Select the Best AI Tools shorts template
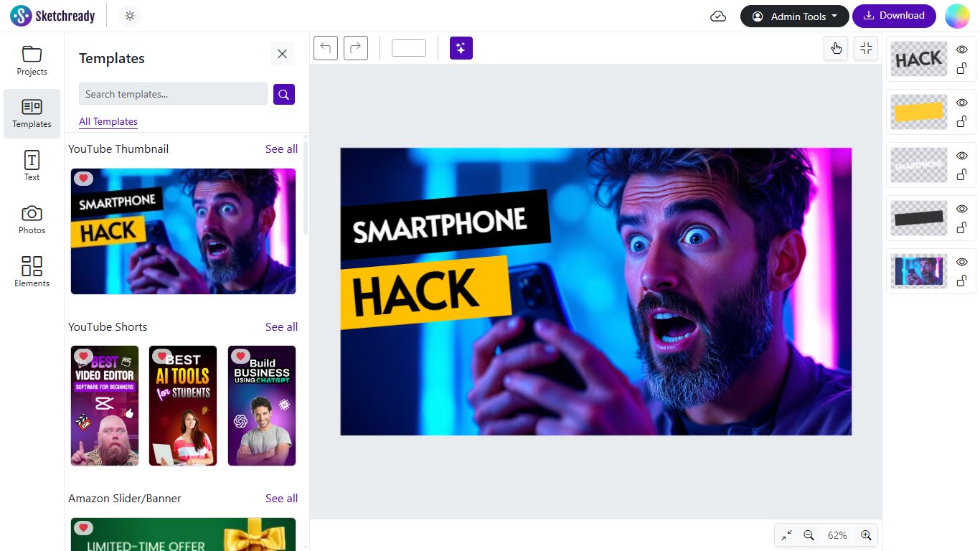Screen dimensions: 980x551 pyautogui.click(x=183, y=406)
